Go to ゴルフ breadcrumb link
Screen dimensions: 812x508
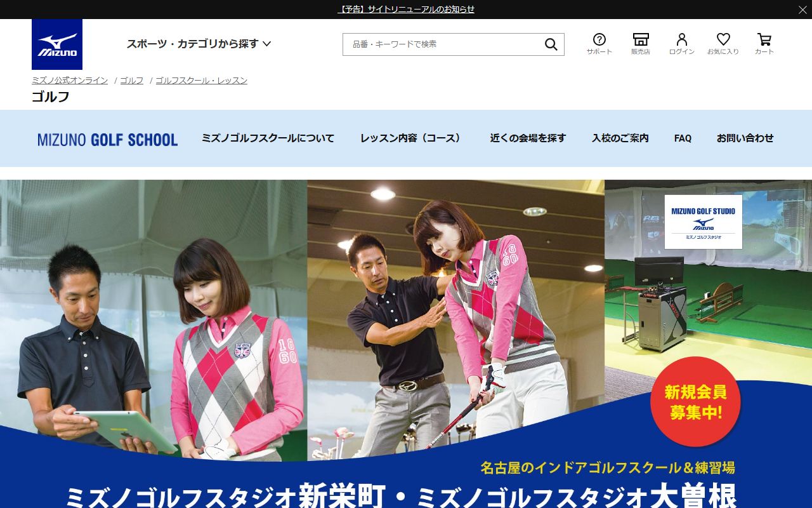[x=132, y=81]
